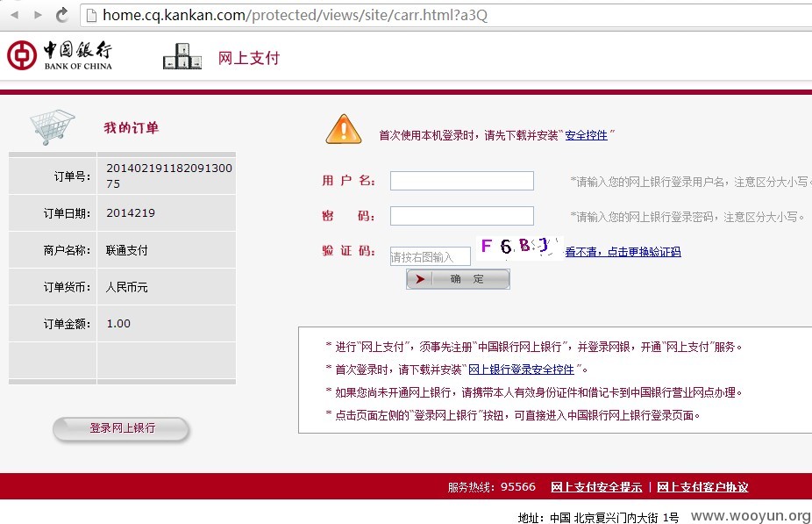Select the URL in the address bar
This screenshot has width=812, height=524.
tap(295, 15)
